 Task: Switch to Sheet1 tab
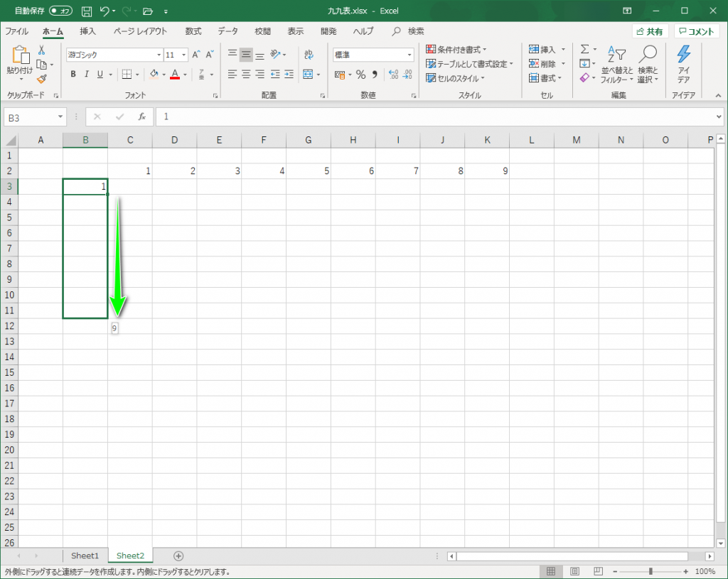85,556
